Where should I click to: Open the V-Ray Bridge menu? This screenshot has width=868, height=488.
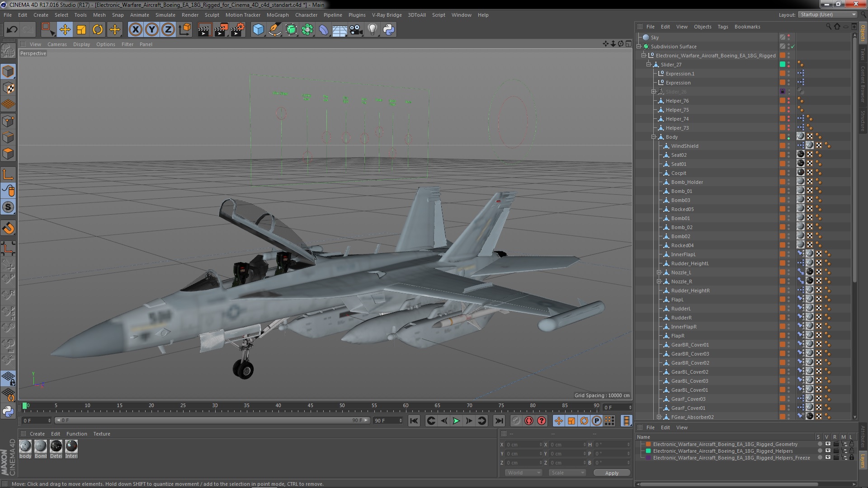pyautogui.click(x=387, y=15)
